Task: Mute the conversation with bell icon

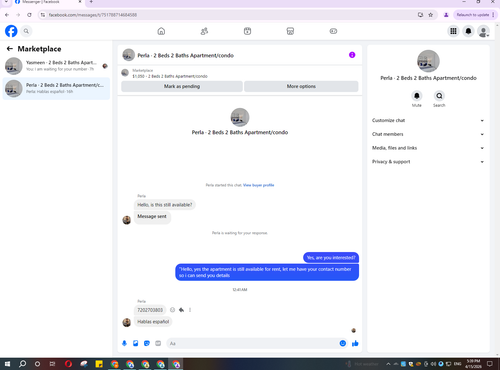Action: point(417,96)
